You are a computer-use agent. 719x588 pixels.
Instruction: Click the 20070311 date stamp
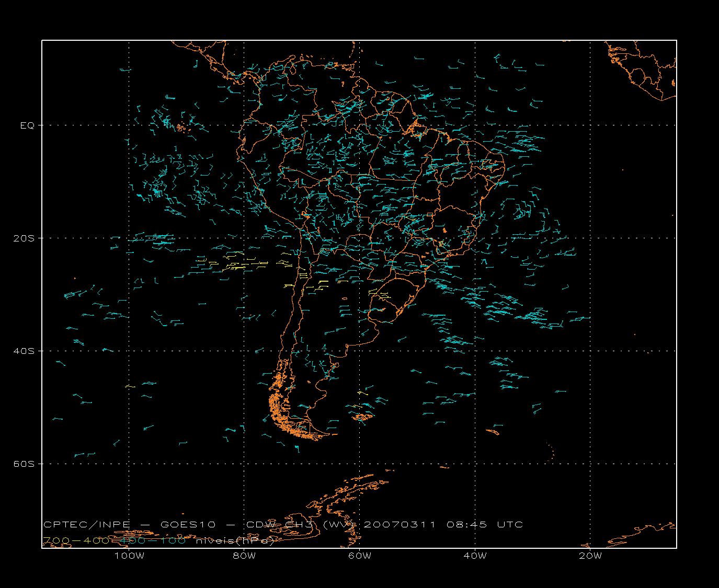coord(400,525)
